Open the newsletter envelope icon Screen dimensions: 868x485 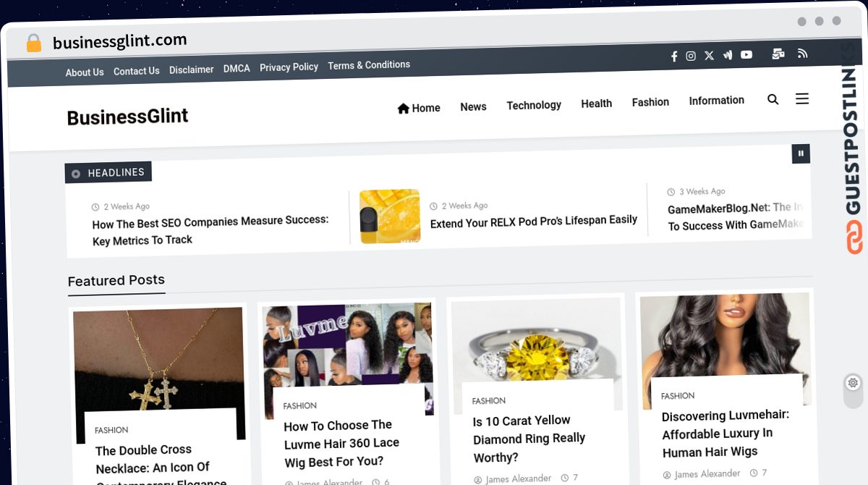tap(778, 54)
